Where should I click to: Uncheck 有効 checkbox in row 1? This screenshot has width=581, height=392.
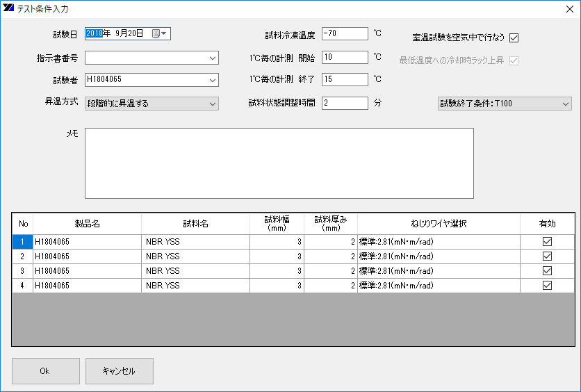(547, 242)
